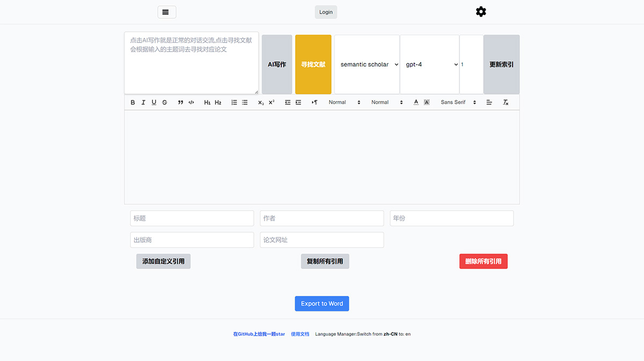
Task: Toggle bold text formatting
Action: [x=133, y=102]
